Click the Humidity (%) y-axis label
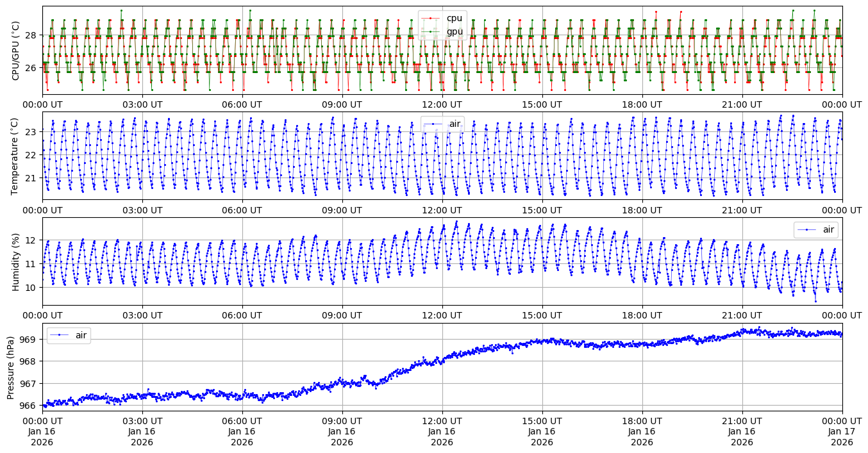This screenshot has width=868, height=453. tap(16, 261)
